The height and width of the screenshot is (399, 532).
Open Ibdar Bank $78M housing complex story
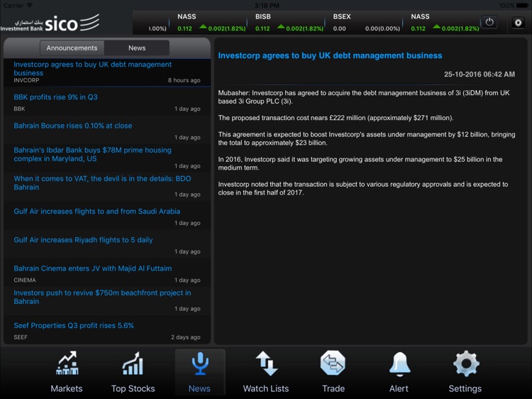click(107, 158)
